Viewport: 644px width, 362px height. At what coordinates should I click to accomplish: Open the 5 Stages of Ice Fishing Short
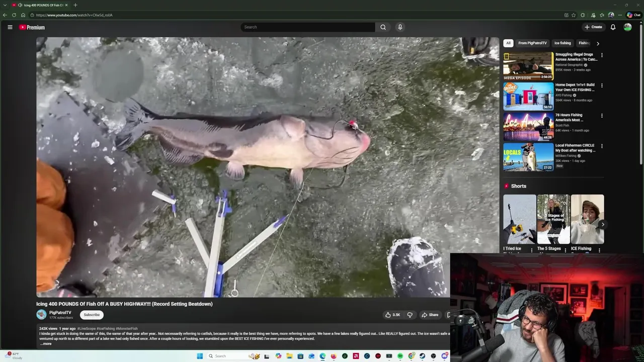pos(553,219)
